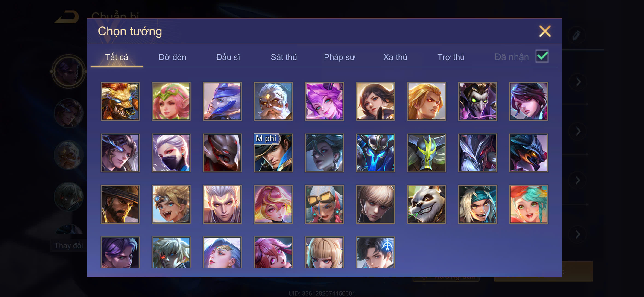Select the white-bearded old man hero
Screen dimensions: 644x297
pos(273,101)
